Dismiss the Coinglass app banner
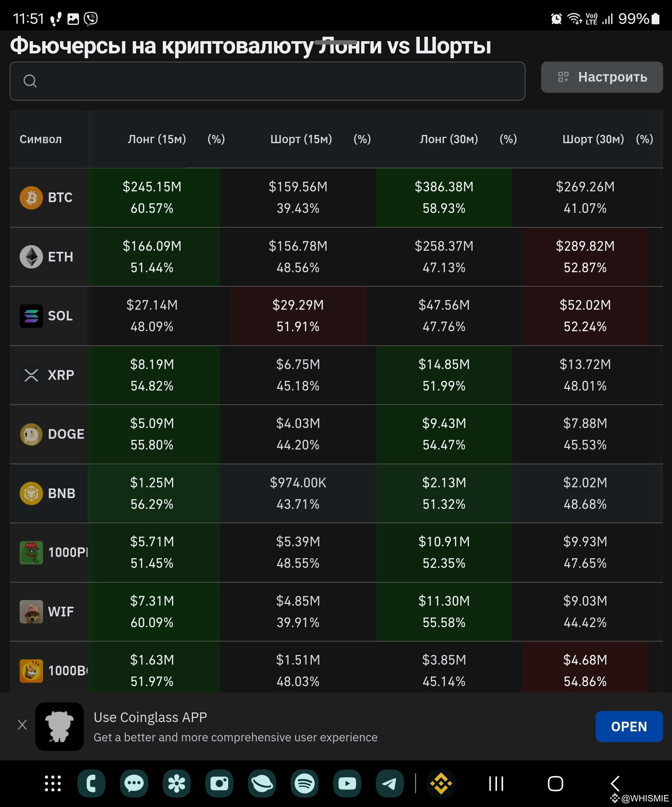The width and height of the screenshot is (672, 807). pyautogui.click(x=22, y=725)
